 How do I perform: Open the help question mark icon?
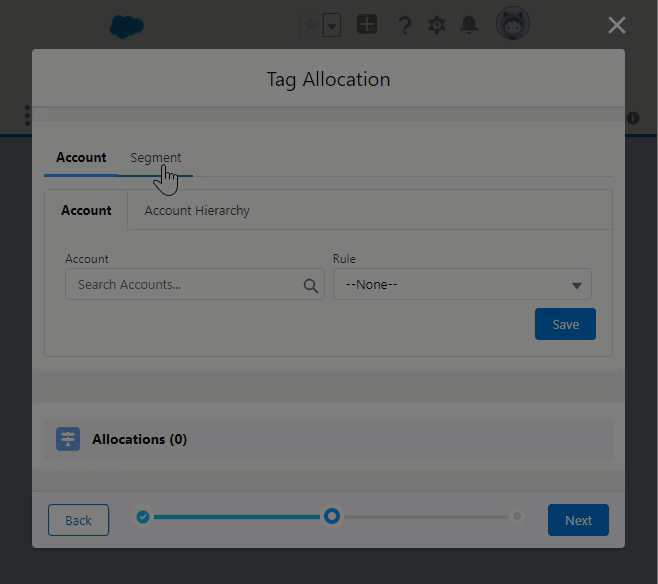click(404, 25)
